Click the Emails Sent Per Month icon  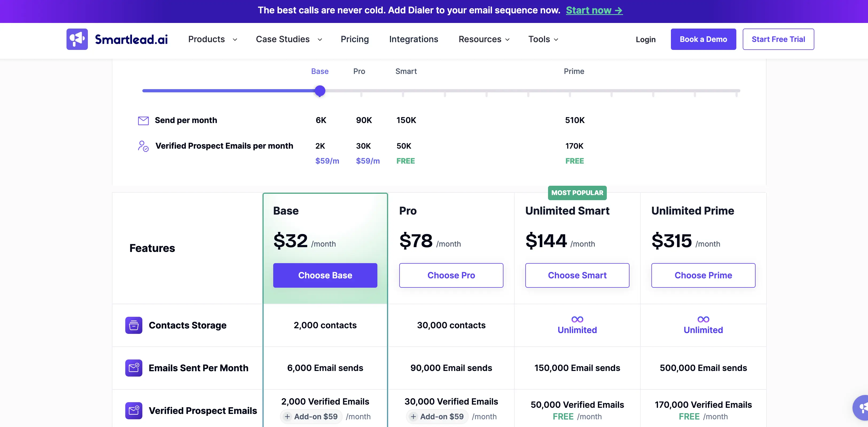[134, 368]
